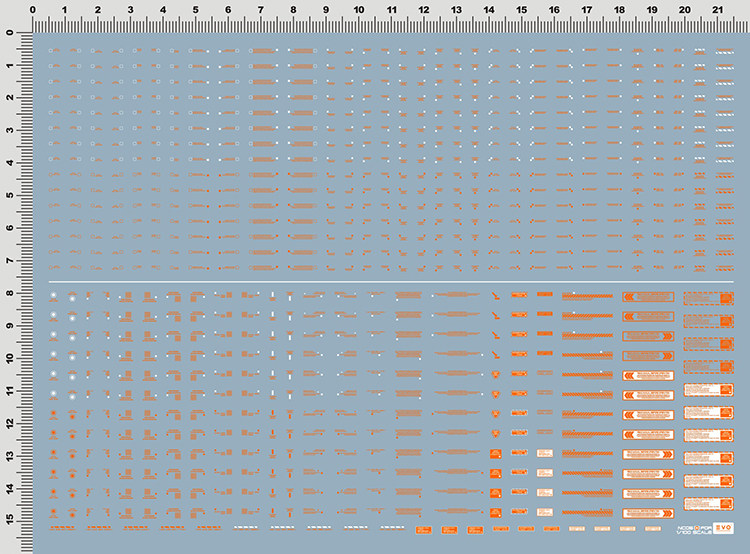Viewport: 750px width, 554px height.
Task: Click number 18 on the top ruler
Action: pyautogui.click(x=619, y=10)
